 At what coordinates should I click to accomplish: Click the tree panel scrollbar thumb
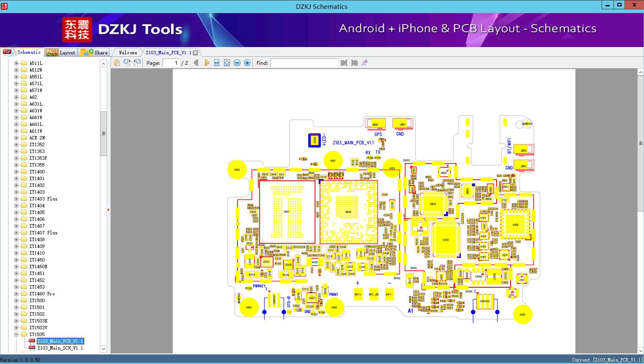pyautogui.click(x=103, y=133)
